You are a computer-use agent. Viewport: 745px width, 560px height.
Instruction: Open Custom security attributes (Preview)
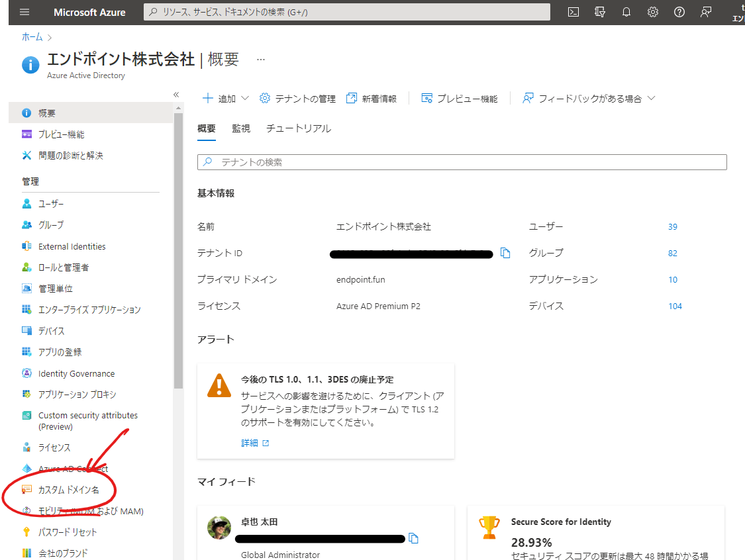[x=88, y=421]
